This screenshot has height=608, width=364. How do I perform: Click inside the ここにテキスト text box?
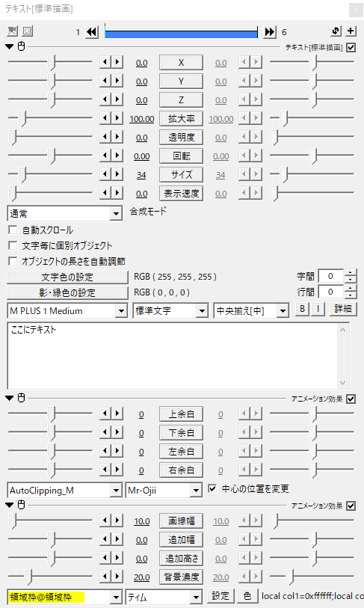pos(173,354)
